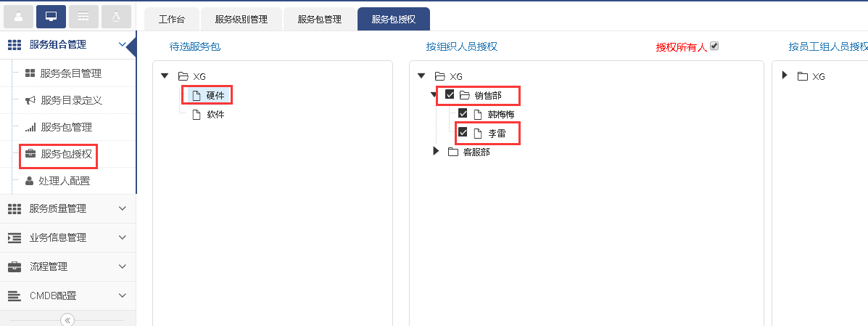
Task: Expand the 客服部 tree node
Action: [436, 151]
